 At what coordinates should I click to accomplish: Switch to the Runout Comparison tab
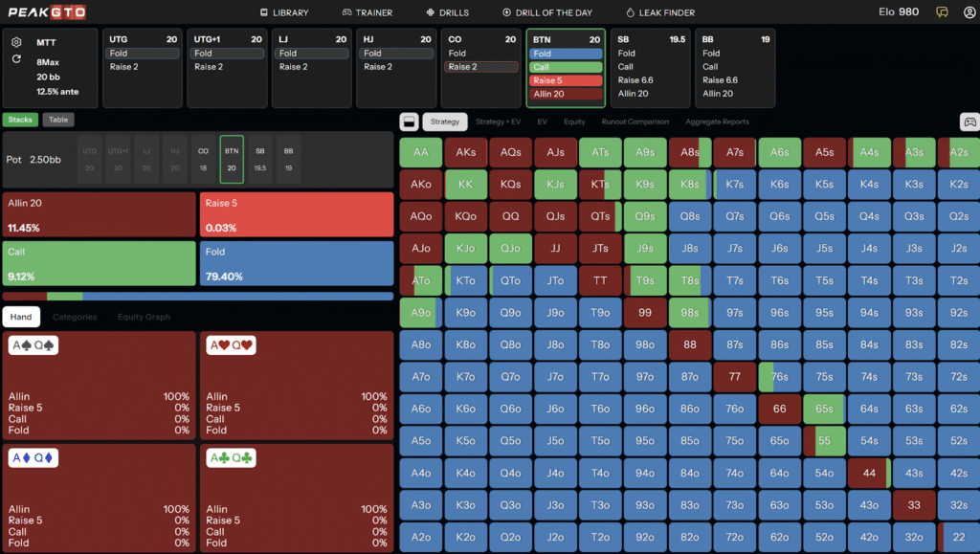[x=636, y=122]
